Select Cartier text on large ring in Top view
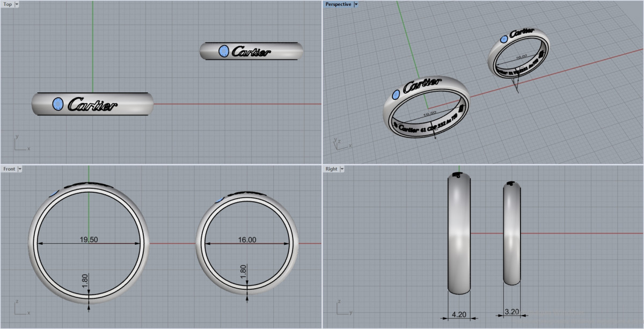Viewport: 644px width, 329px height. (x=92, y=105)
